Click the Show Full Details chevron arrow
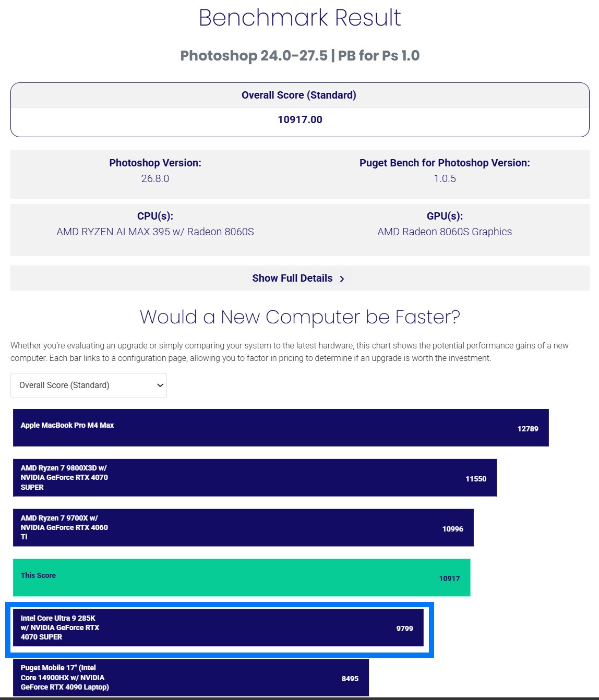Screen dimensions: 599x700 [x=342, y=279]
